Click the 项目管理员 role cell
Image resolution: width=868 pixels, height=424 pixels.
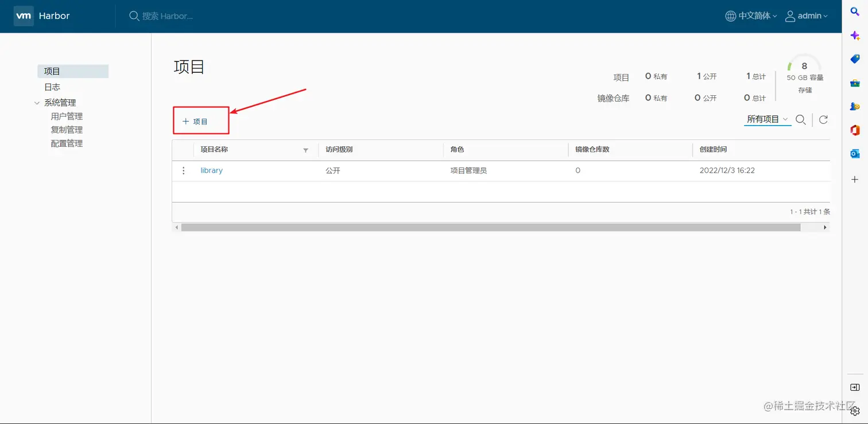coord(468,171)
